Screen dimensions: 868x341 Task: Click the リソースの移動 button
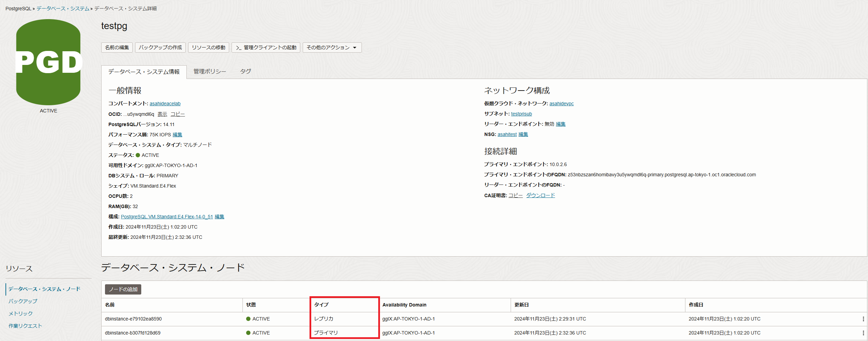pos(209,47)
